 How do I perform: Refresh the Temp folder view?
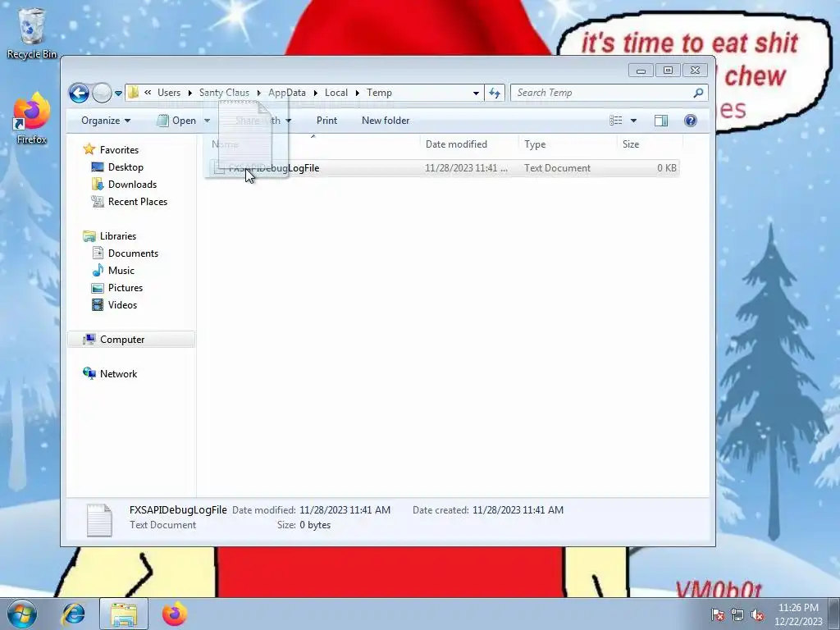point(495,94)
